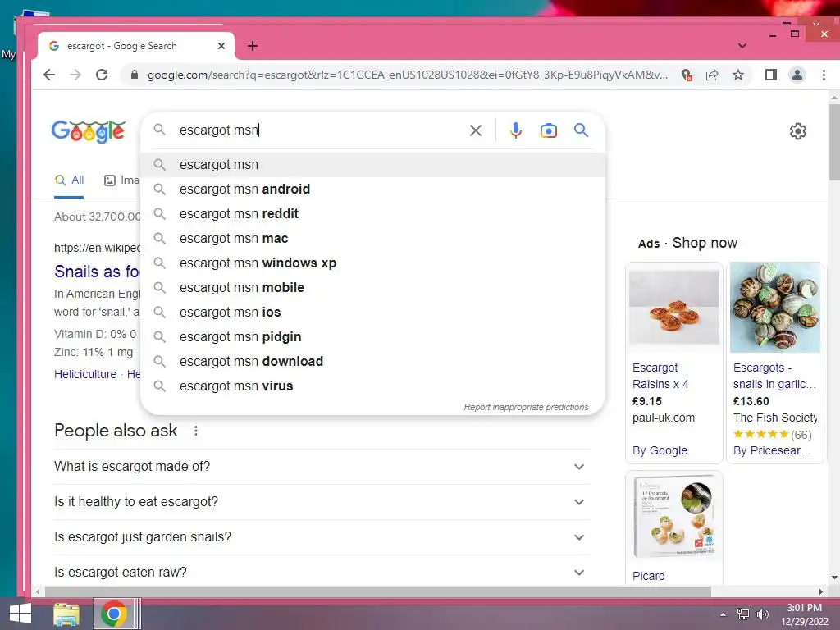
Task: Open the Heliciculture link
Action: (x=85, y=374)
